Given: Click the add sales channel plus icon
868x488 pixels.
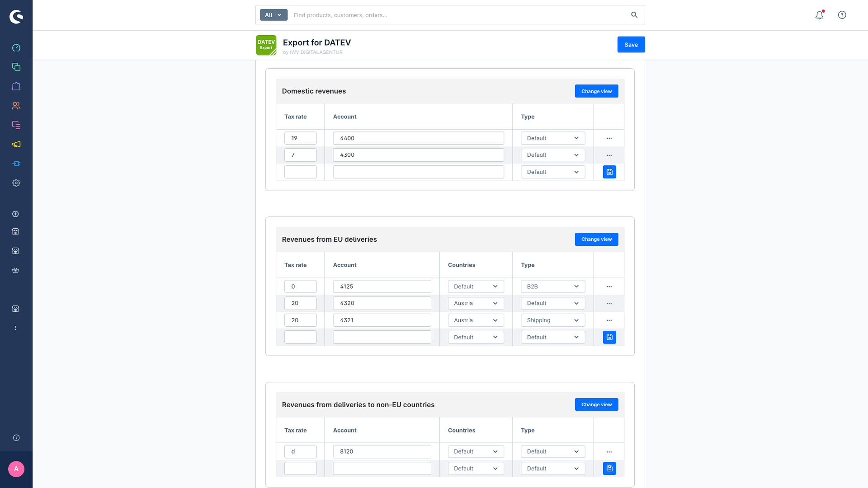Looking at the screenshot, I should [15, 214].
